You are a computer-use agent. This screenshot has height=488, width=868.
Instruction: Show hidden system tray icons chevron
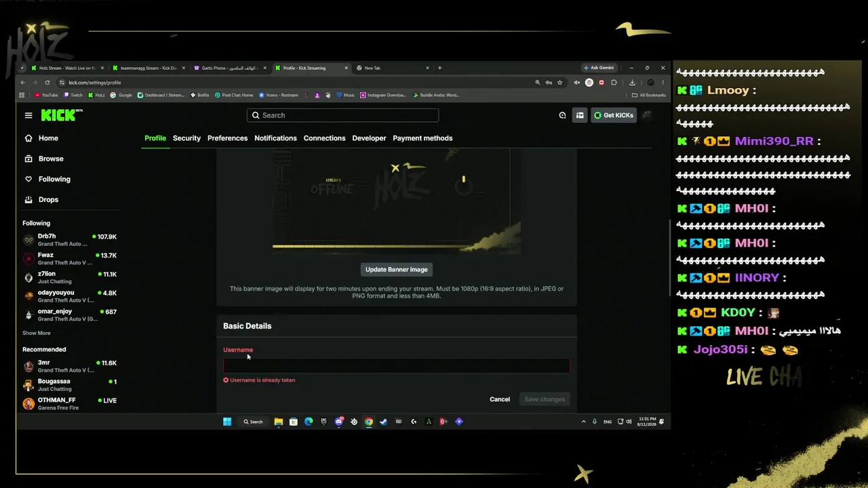(583, 422)
